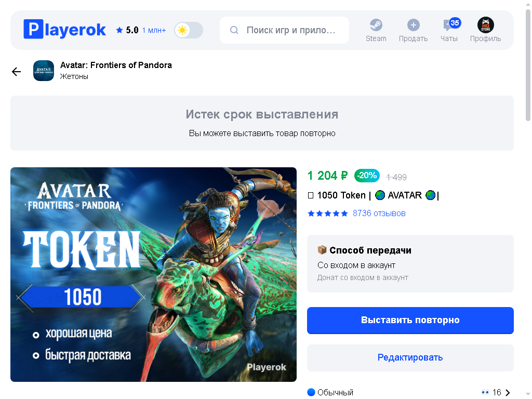Open the Профиль avatar icon
The width and height of the screenshot is (532, 399).
[x=486, y=25]
